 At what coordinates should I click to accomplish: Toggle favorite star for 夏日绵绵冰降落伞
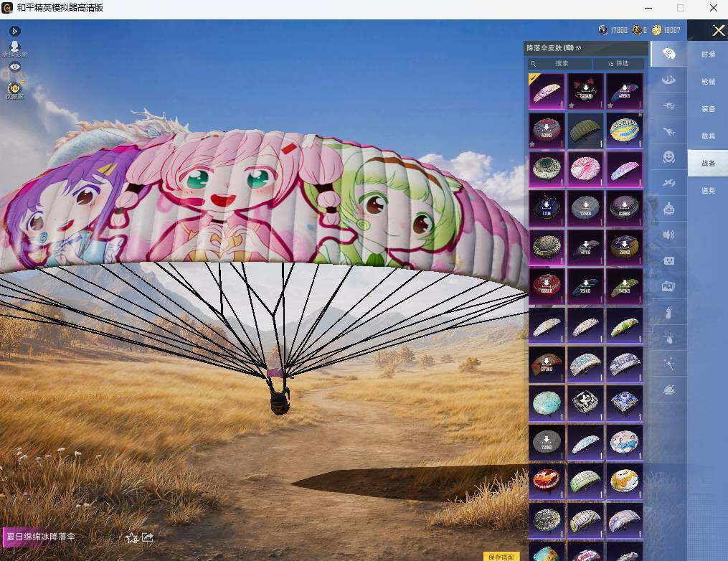(132, 538)
